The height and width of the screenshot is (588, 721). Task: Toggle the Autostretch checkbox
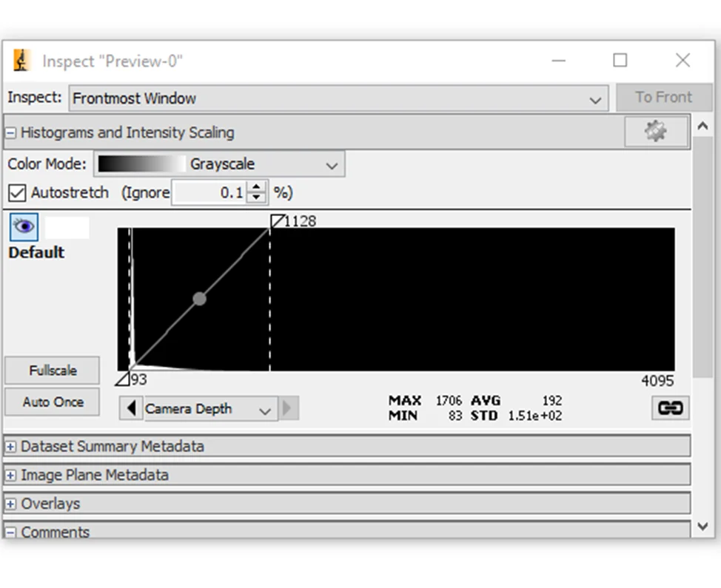click(17, 193)
